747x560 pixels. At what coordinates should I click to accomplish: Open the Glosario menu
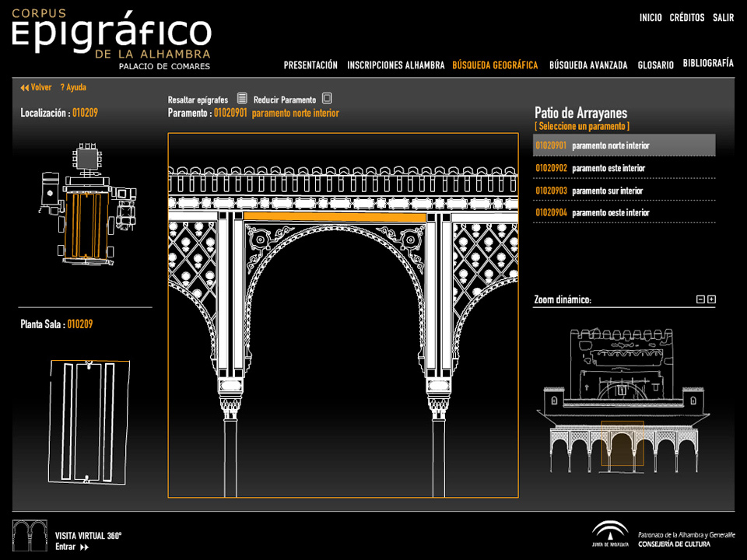coord(655,65)
